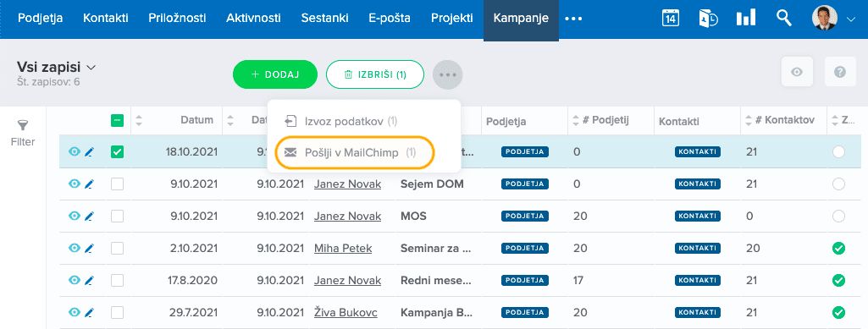View the 18.10.2021 record via eye icon
Image resolution: width=868 pixels, height=329 pixels.
click(x=75, y=151)
